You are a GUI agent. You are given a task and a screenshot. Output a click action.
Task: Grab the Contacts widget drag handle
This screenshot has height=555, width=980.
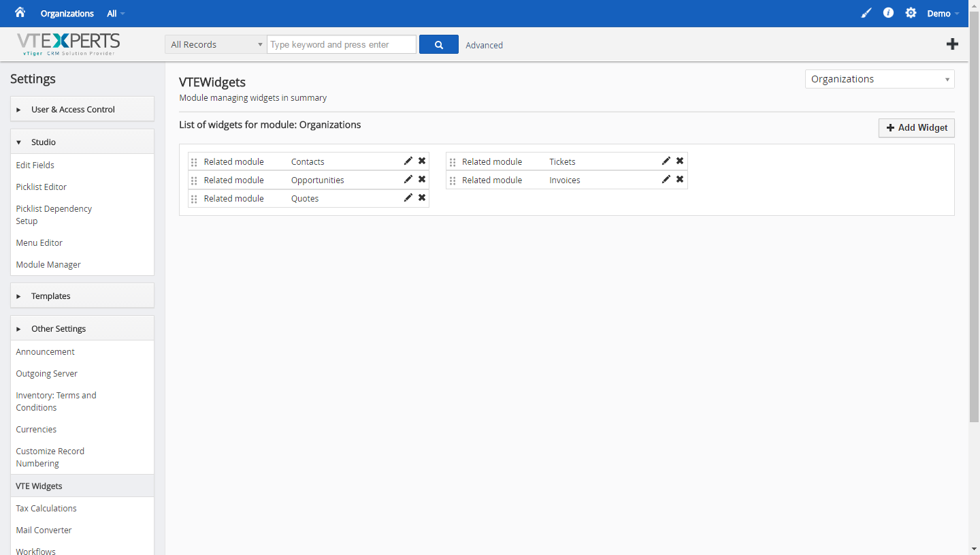(194, 162)
